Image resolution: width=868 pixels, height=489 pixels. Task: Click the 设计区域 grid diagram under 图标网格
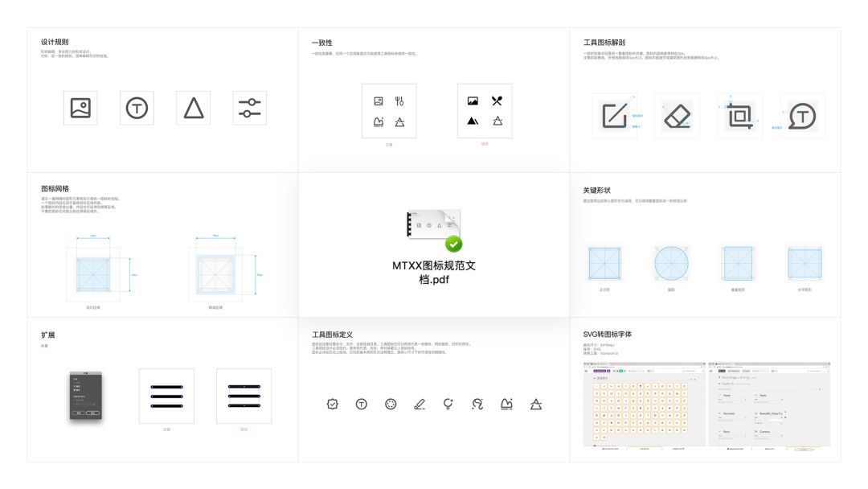click(x=93, y=274)
